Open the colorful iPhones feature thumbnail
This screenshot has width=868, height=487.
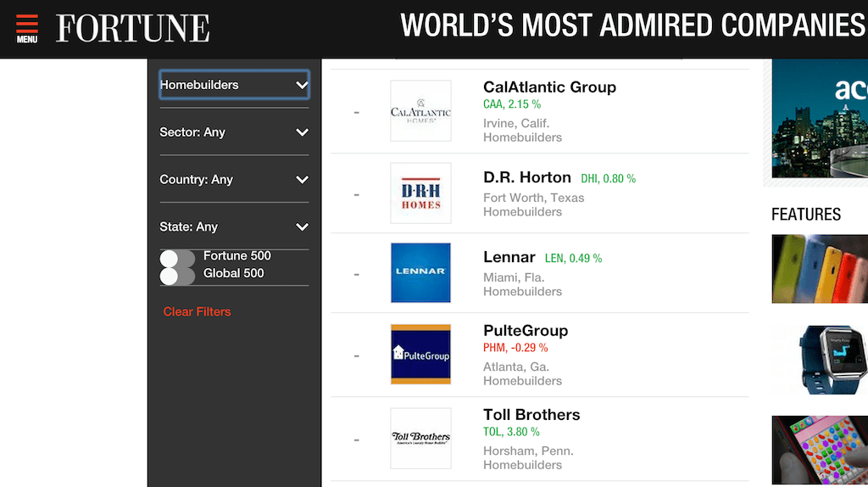[819, 269]
